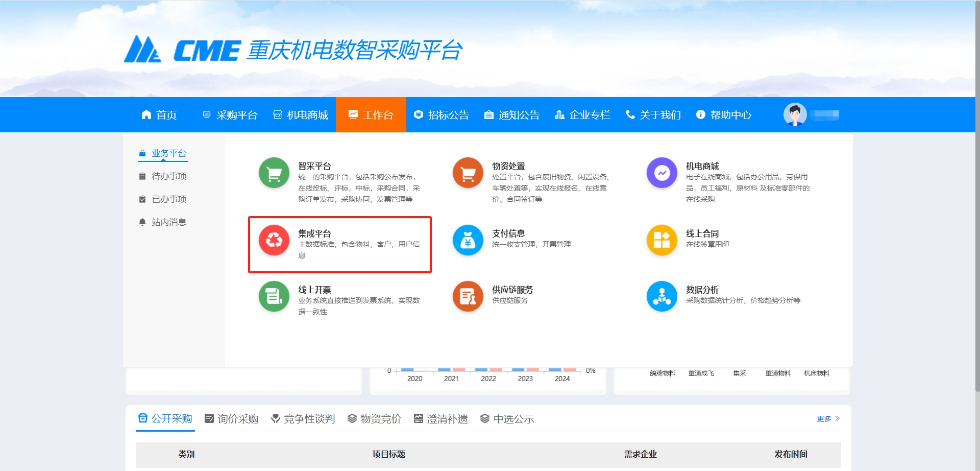Open the orange 物资处置 cart icon
980x471 pixels.
(468, 173)
